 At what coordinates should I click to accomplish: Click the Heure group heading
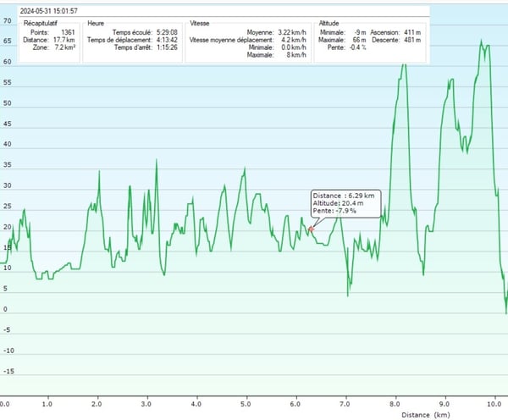tap(96, 24)
